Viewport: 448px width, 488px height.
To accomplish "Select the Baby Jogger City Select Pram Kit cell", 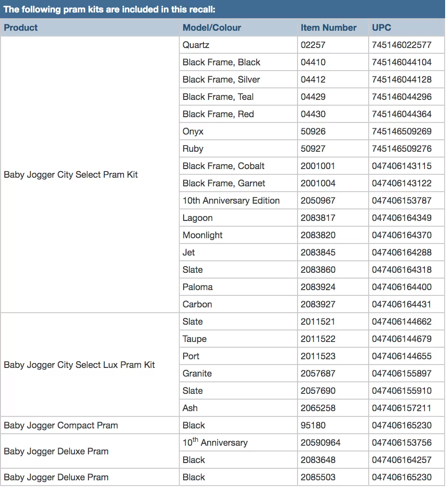I will pyautogui.click(x=90, y=175).
